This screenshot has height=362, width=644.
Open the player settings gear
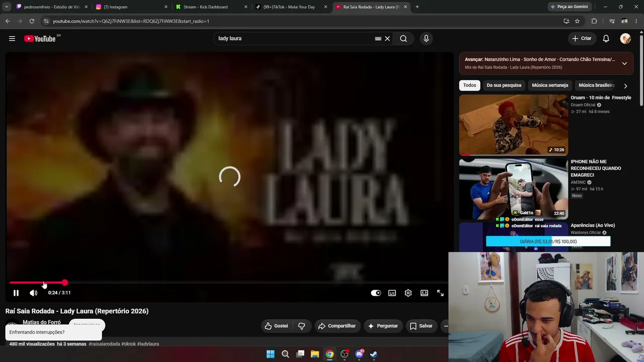click(408, 293)
